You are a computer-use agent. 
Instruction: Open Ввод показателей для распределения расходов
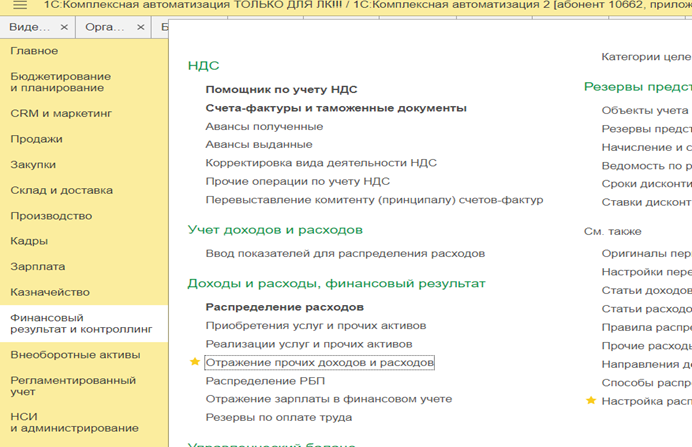coord(346,253)
